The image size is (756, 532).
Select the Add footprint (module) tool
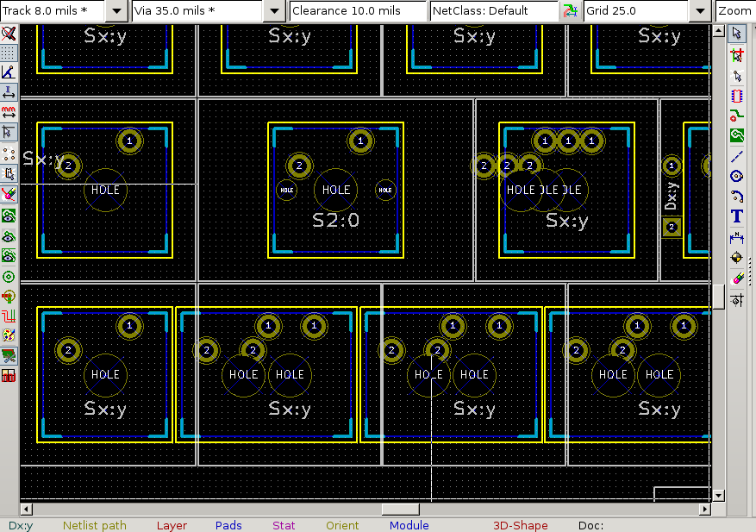point(737,95)
